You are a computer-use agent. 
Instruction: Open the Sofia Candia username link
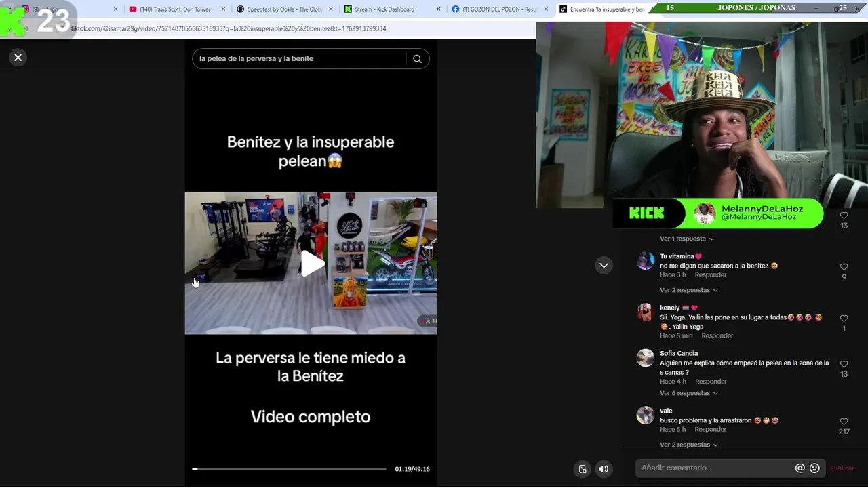679,353
